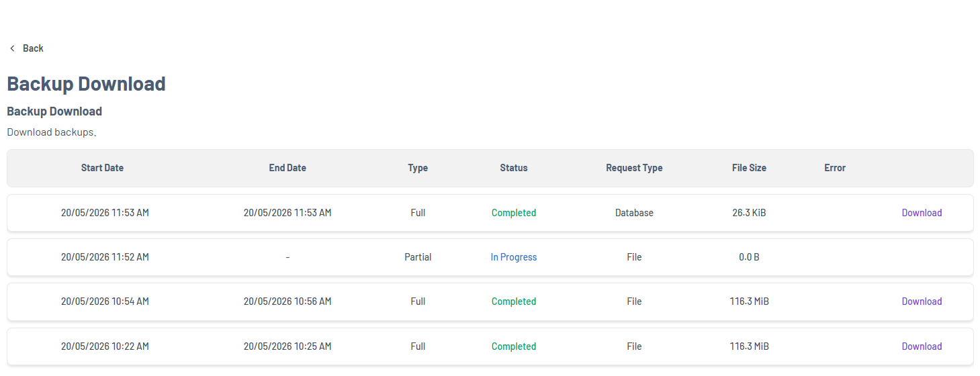Go back using the Back link text
Screen dimensions: 980x376
[33, 48]
